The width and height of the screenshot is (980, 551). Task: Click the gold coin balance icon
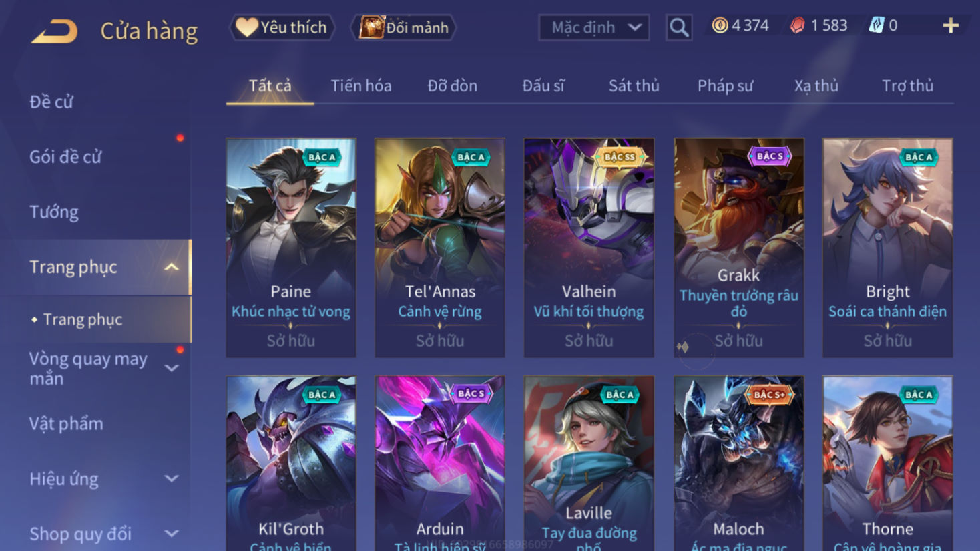click(x=720, y=26)
